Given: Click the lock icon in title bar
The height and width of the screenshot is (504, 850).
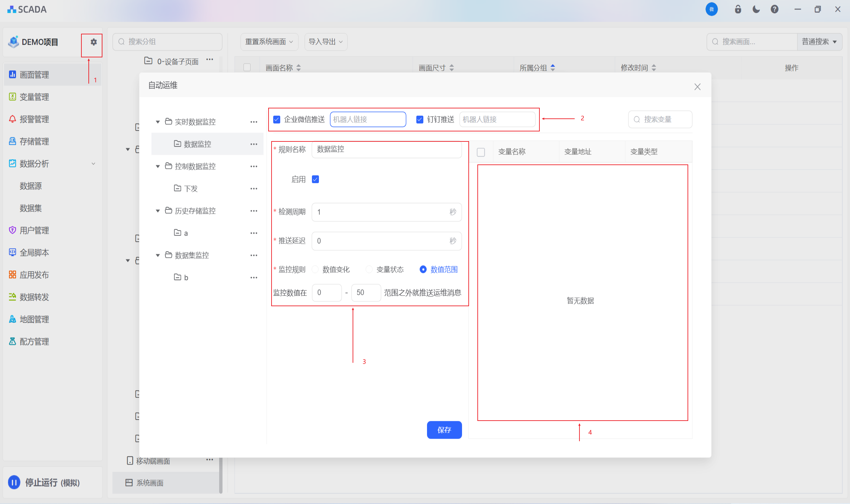Looking at the screenshot, I should click(738, 9).
